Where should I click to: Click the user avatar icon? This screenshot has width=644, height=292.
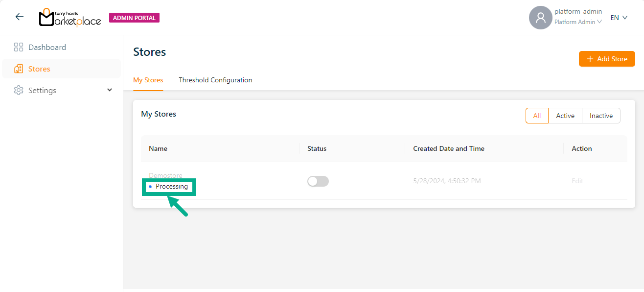pyautogui.click(x=540, y=18)
